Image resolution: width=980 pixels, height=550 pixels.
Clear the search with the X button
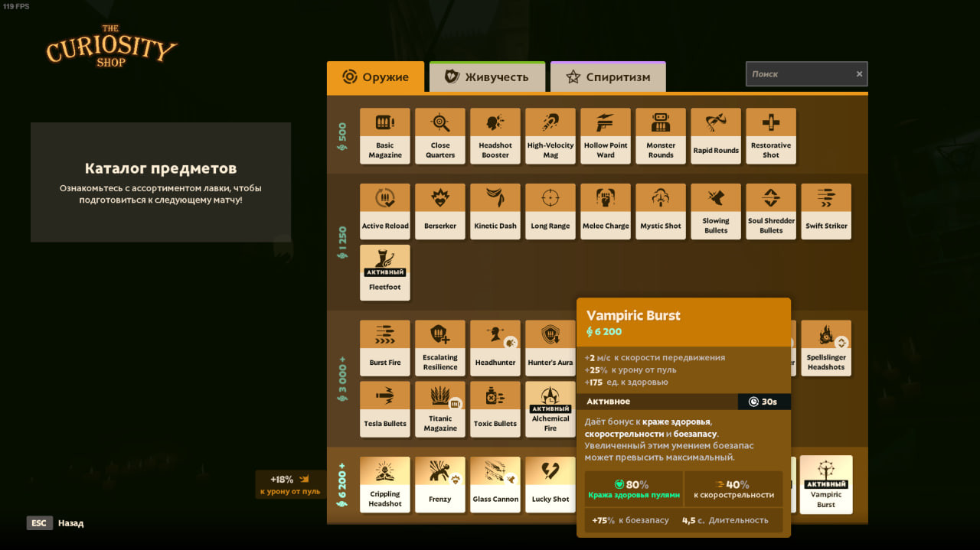coord(859,74)
